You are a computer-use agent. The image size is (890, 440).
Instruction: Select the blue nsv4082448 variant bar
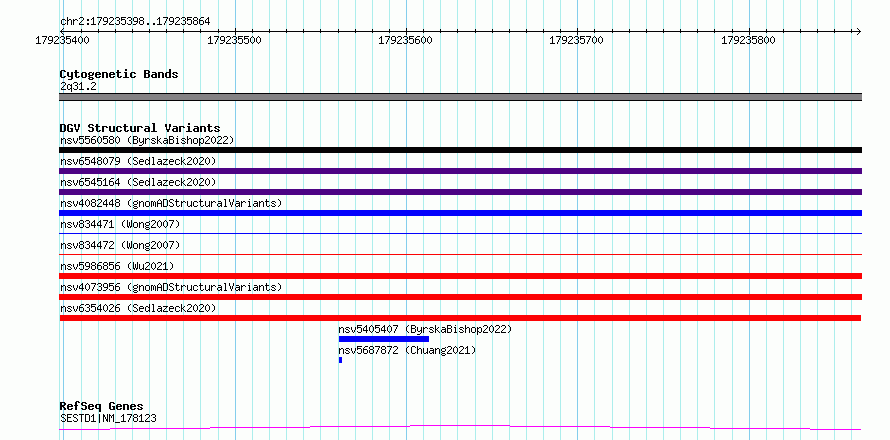tap(460, 213)
